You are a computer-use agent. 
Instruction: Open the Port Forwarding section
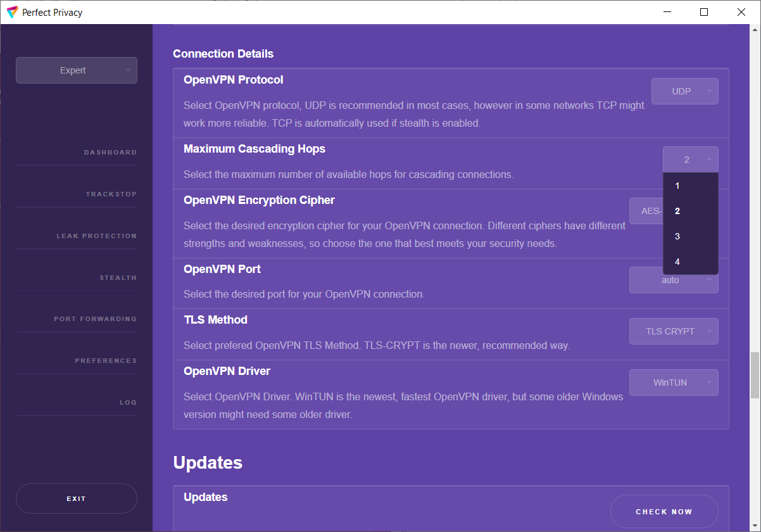pyautogui.click(x=95, y=319)
